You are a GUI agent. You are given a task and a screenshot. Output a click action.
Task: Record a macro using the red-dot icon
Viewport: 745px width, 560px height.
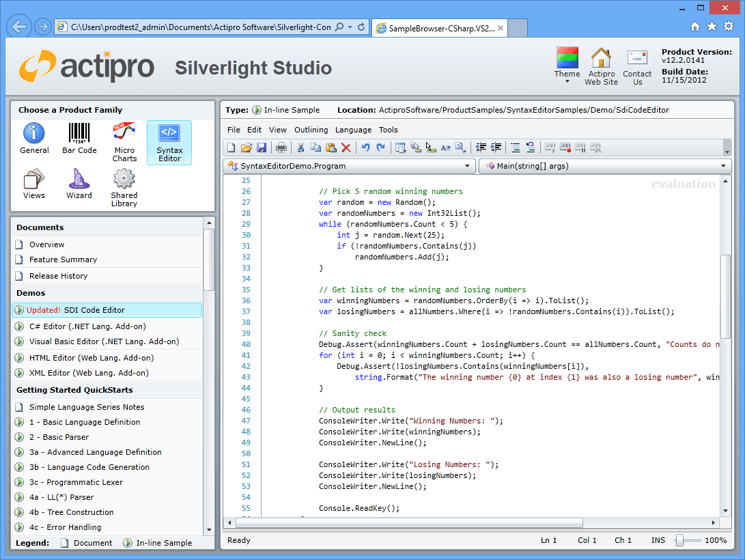tap(565, 148)
